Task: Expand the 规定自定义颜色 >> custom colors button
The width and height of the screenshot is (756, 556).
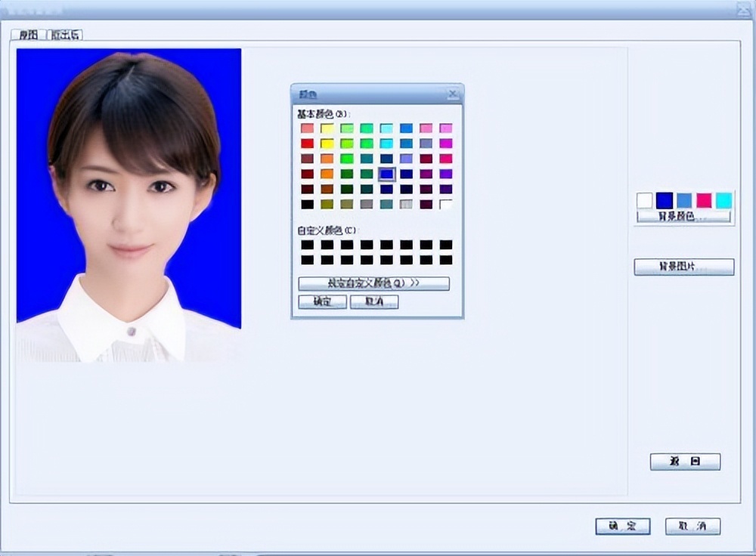Action: point(373,283)
